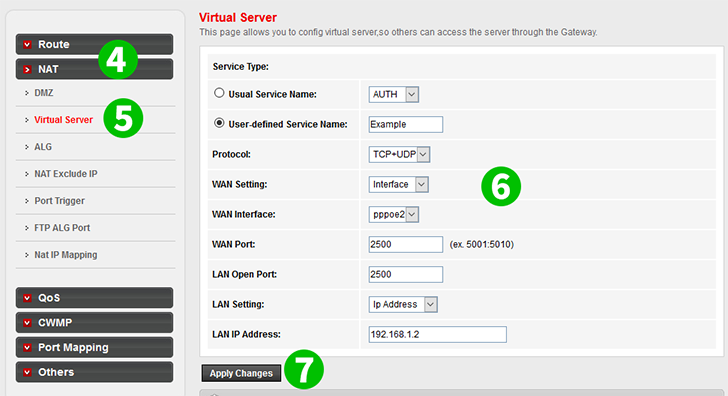Click the 'LAN IP Address:' label
The image size is (728, 396).
[246, 335]
